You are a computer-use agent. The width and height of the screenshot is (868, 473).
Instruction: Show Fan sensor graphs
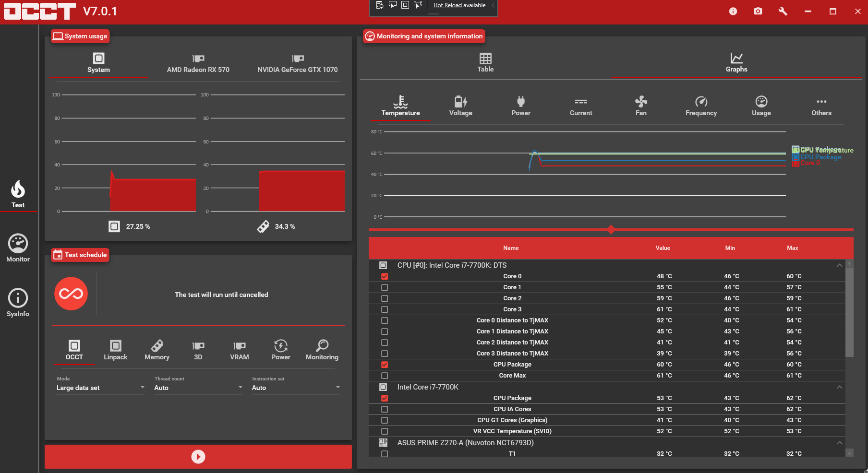(x=641, y=106)
